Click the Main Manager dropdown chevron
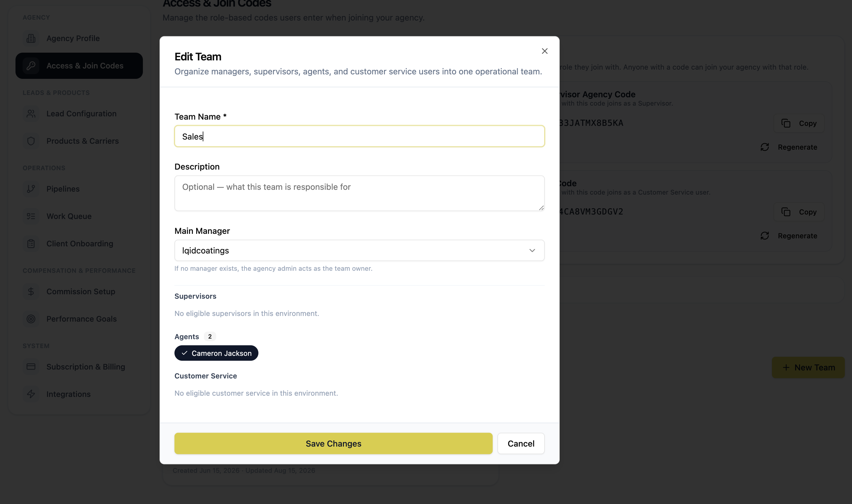The image size is (852, 504). pos(532,251)
